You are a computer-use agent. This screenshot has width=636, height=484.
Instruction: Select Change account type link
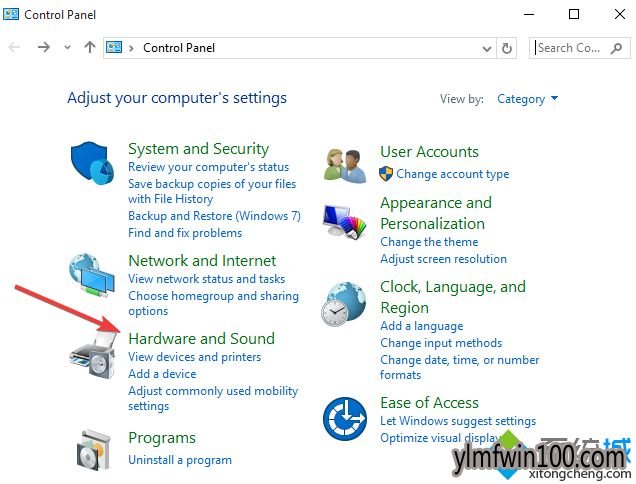point(452,174)
